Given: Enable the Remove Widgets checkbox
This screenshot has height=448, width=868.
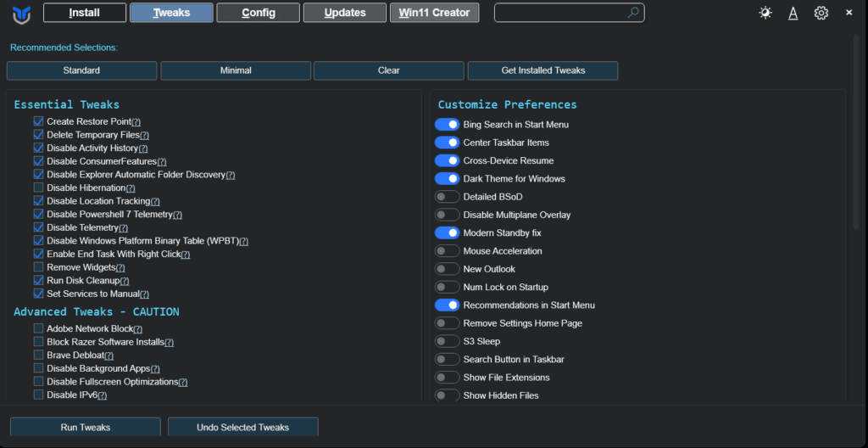Looking at the screenshot, I should click(38, 267).
